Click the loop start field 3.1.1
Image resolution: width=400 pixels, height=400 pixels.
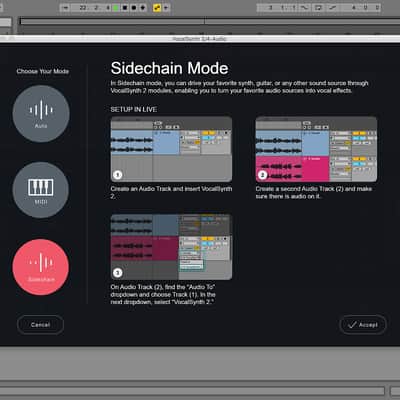277,7
